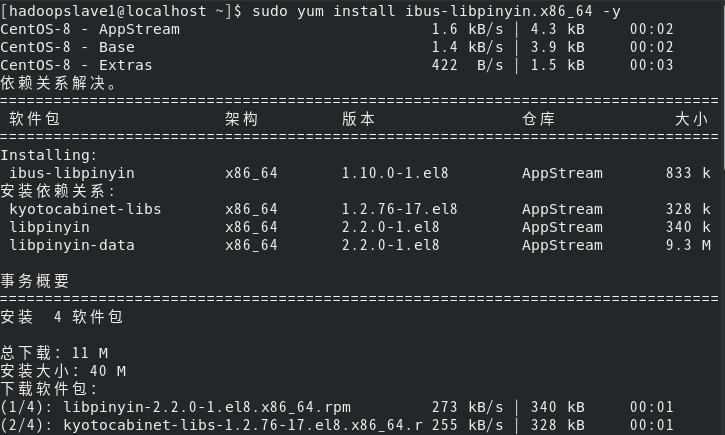This screenshot has height=435, width=725.
Task: Click the CentOS-8 - Base repository line
Action: click(337, 47)
